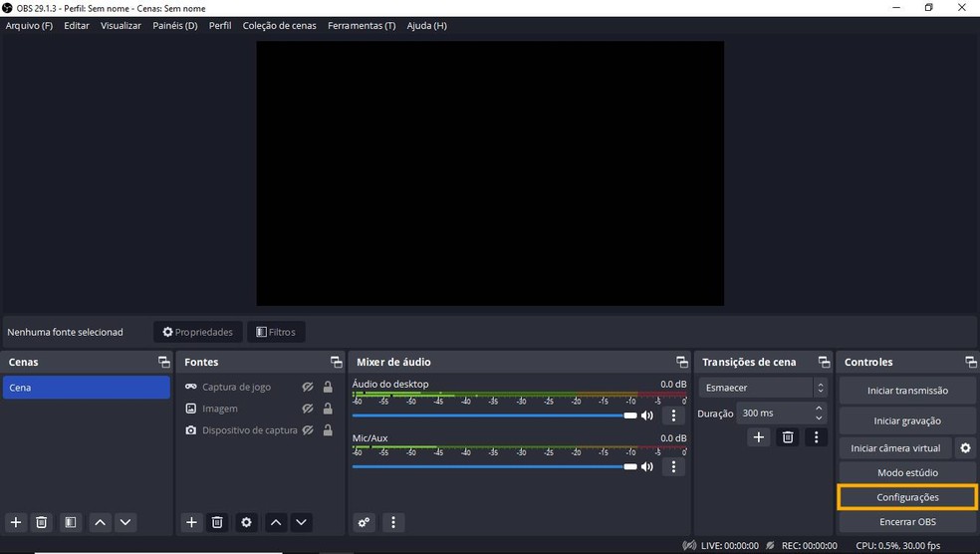Toggle visibility of Captura de jogo source
Image resolution: width=980 pixels, height=554 pixels.
(308, 387)
